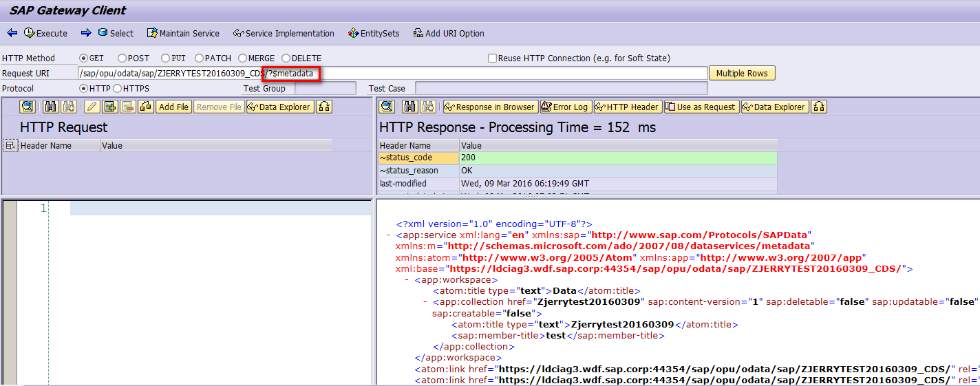Screen dimensions: 980x386
Task: Select the POST HTTP method
Action: [122, 58]
